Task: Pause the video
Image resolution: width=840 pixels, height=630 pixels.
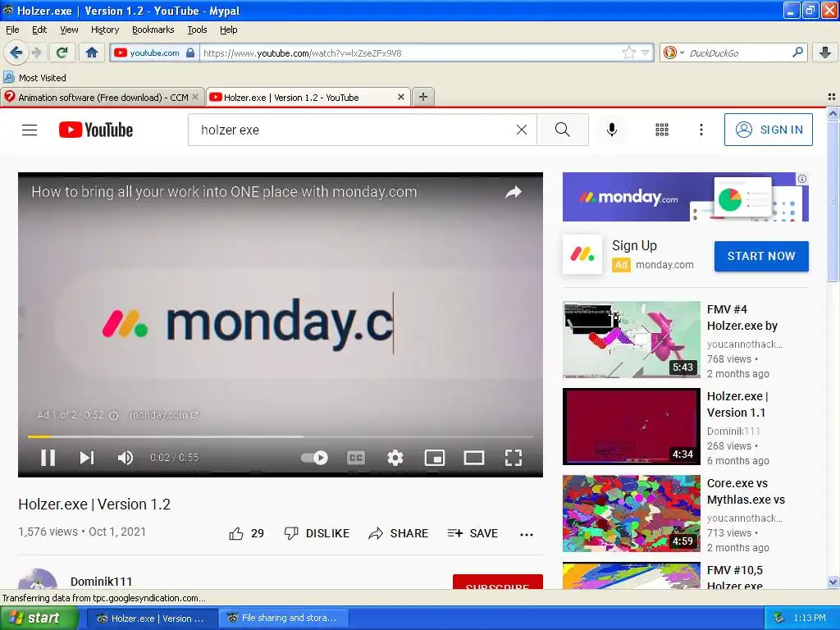Action: [x=48, y=458]
